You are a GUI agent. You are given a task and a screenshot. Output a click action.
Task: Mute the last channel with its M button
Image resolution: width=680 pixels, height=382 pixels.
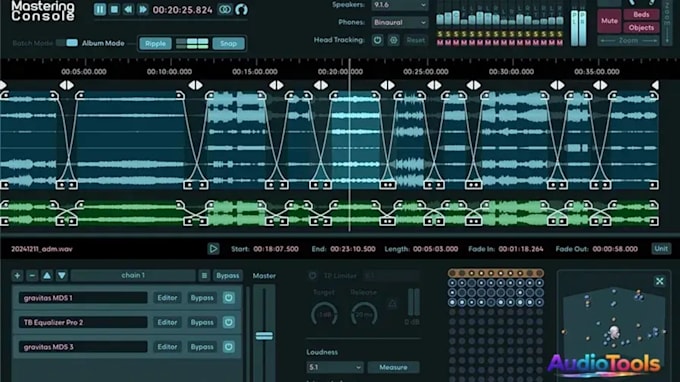[560, 42]
